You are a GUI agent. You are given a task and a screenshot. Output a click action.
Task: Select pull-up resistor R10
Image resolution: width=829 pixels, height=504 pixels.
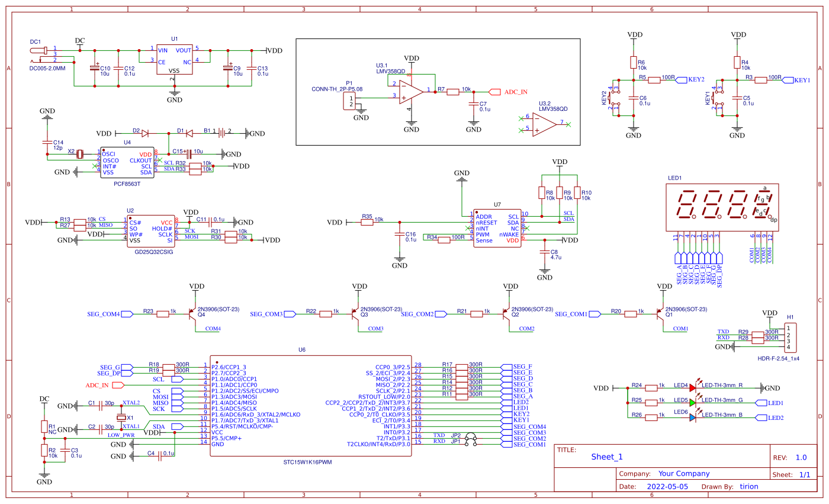tap(577, 192)
